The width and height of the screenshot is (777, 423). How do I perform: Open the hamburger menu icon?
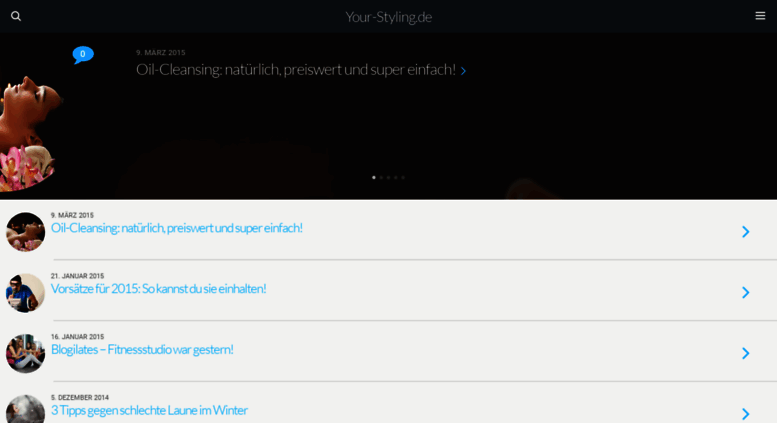760,16
